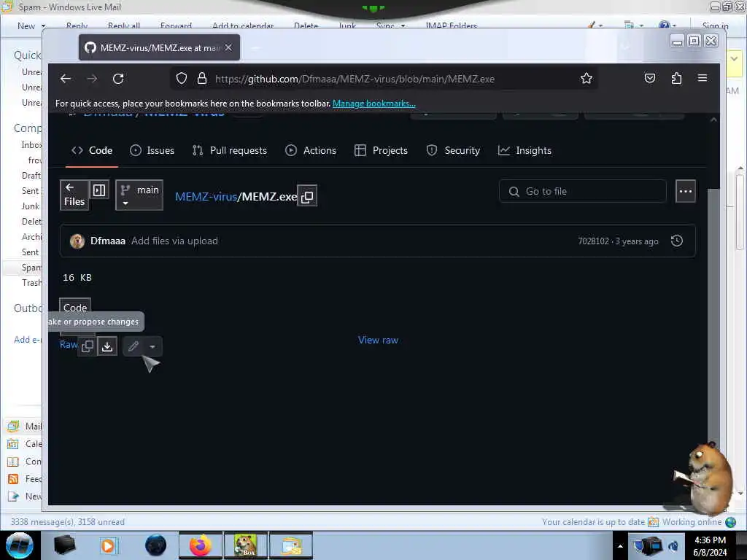This screenshot has height=560, width=747.
Task: Open Pocket save icon in Firefox toolbar
Action: click(650, 78)
